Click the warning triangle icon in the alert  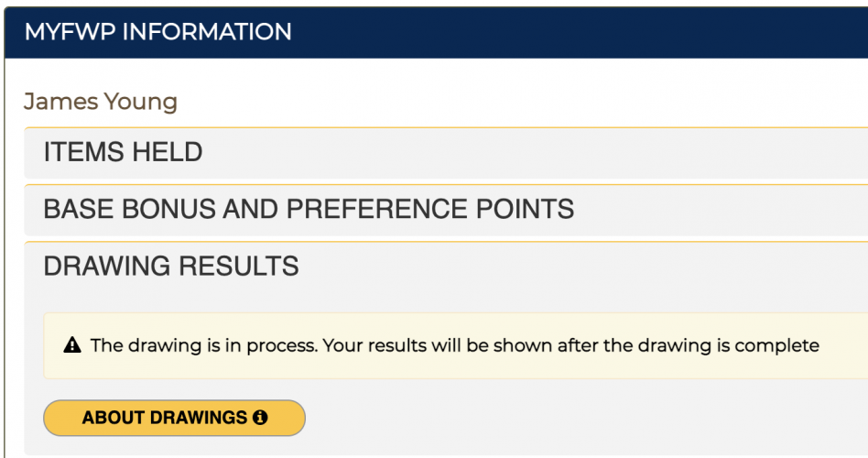pos(72,346)
